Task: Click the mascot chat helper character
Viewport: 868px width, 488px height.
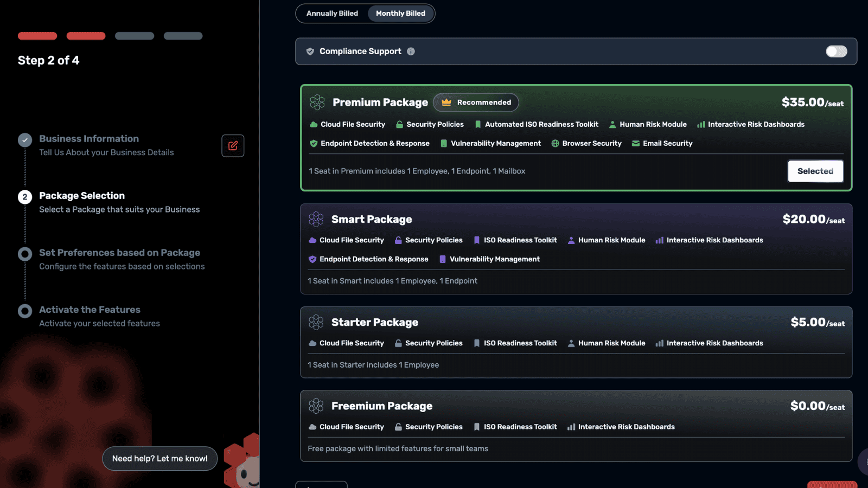Action: [x=242, y=461]
